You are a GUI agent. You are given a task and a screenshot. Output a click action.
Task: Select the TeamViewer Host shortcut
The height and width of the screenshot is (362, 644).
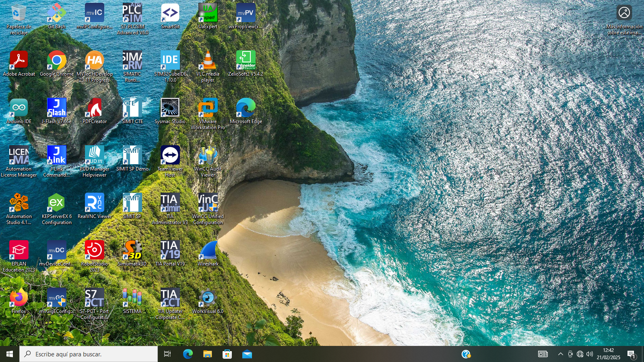click(170, 156)
